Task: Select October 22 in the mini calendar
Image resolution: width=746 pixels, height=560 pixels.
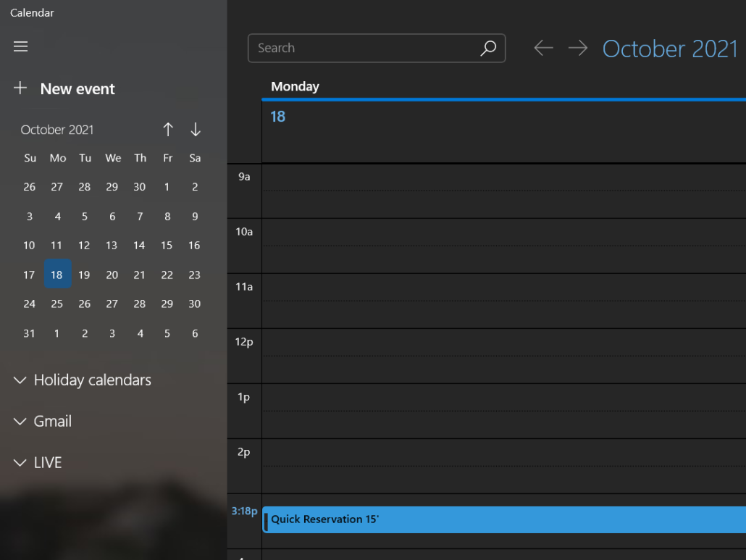Action: [167, 275]
